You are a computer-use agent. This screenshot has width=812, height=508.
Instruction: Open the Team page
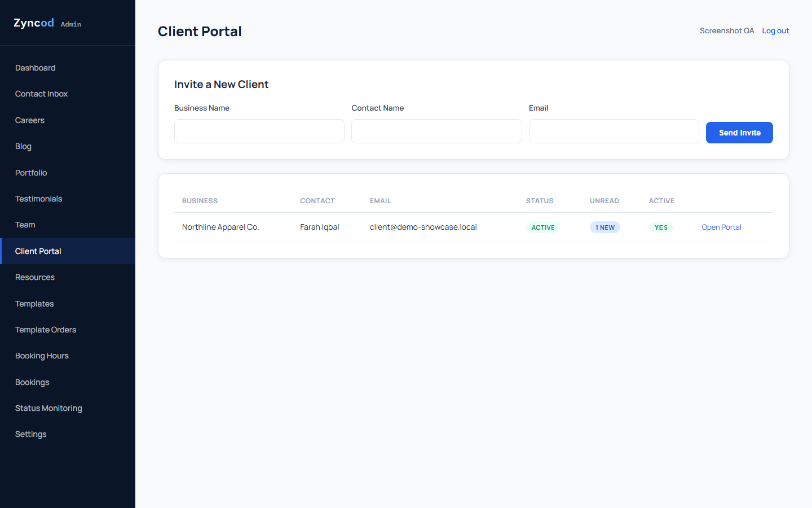coord(68,225)
